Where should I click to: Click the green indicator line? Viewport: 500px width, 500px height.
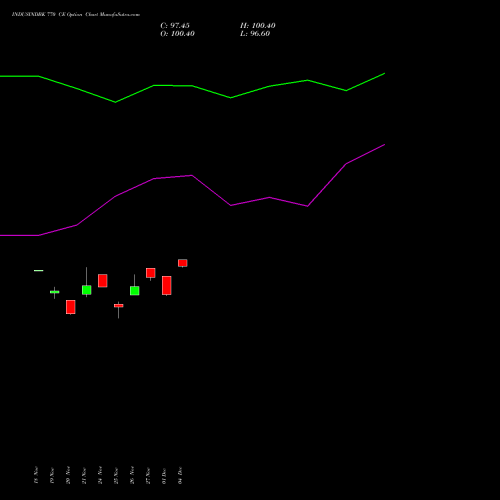point(192,86)
